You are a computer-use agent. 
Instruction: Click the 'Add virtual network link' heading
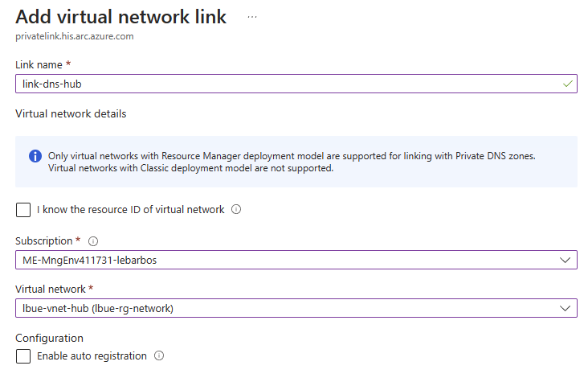coord(120,17)
